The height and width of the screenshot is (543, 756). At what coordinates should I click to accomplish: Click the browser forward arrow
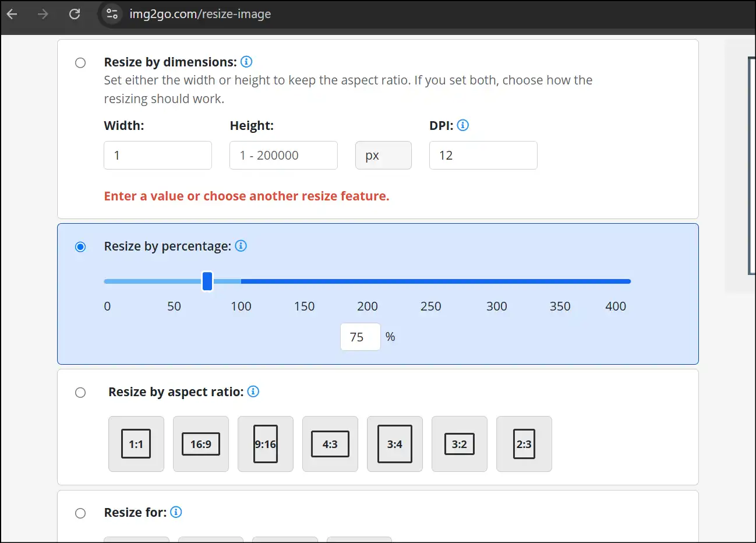(43, 14)
